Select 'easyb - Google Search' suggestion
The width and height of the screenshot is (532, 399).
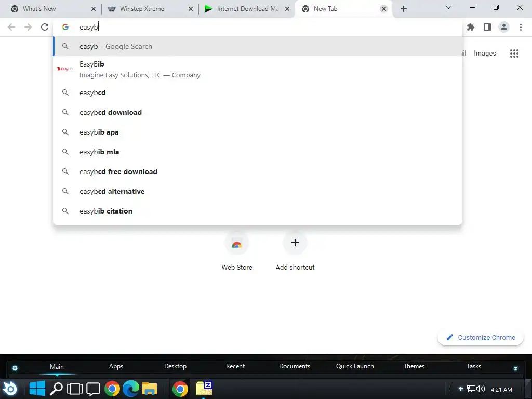tap(258, 46)
